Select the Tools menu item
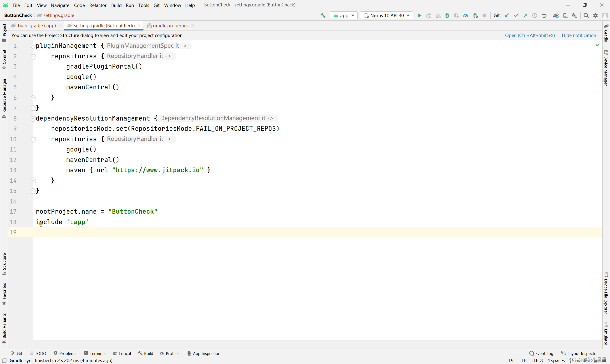The width and height of the screenshot is (610, 364). click(x=143, y=5)
